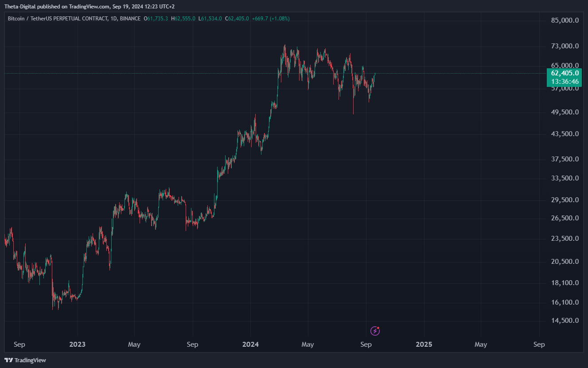This screenshot has width=588, height=368.
Task: Click the 1D, BINANCE interval text in header
Action: click(125, 19)
